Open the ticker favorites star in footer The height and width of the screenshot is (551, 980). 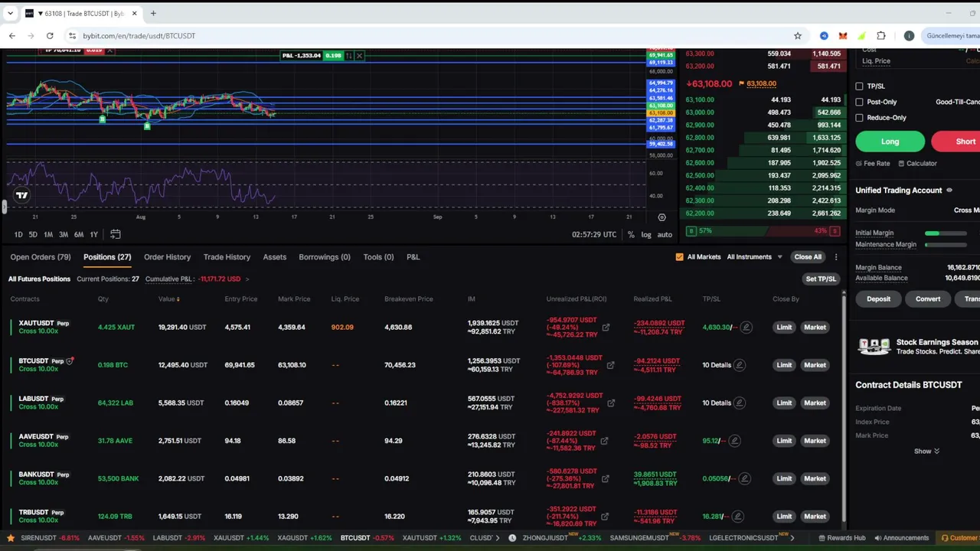pos(11,538)
